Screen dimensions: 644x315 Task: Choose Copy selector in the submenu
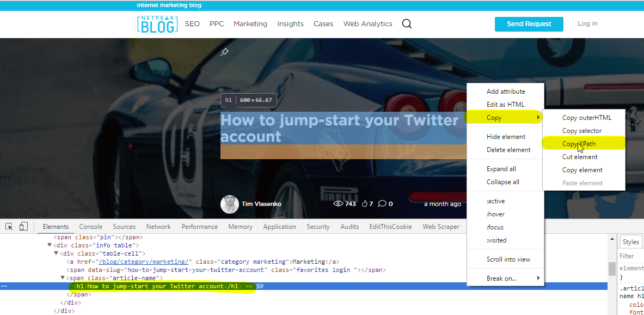[584, 131]
